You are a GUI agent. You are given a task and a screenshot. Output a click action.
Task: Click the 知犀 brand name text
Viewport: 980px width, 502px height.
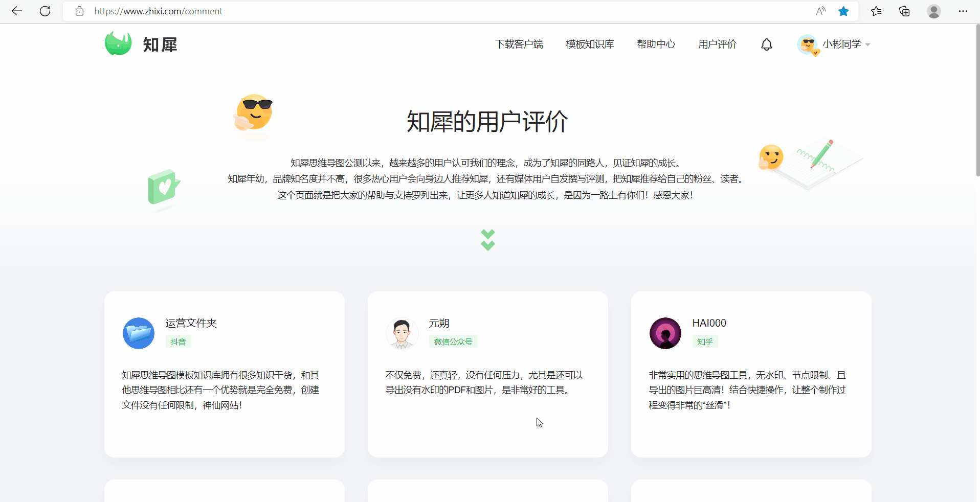click(x=160, y=45)
